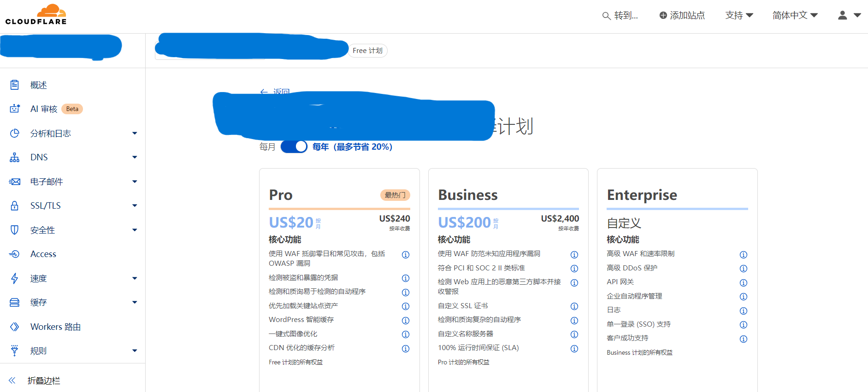Expand the DNS sidebar section

[135, 157]
